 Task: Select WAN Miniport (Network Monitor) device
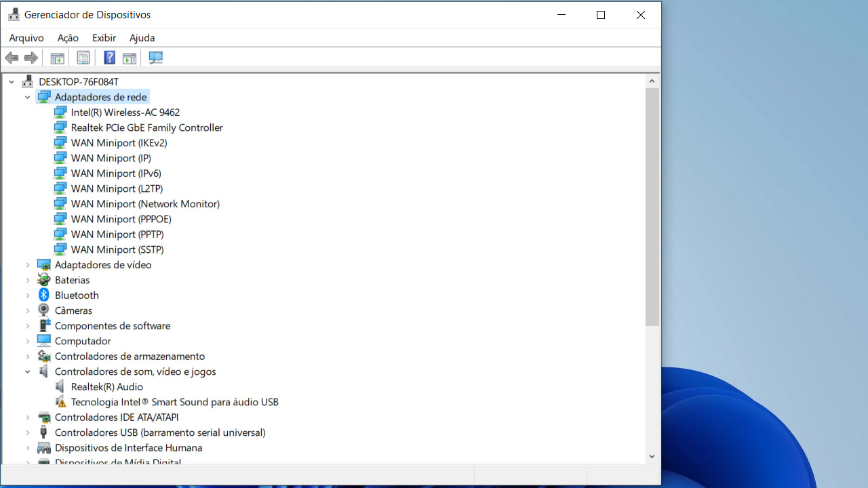click(x=146, y=204)
